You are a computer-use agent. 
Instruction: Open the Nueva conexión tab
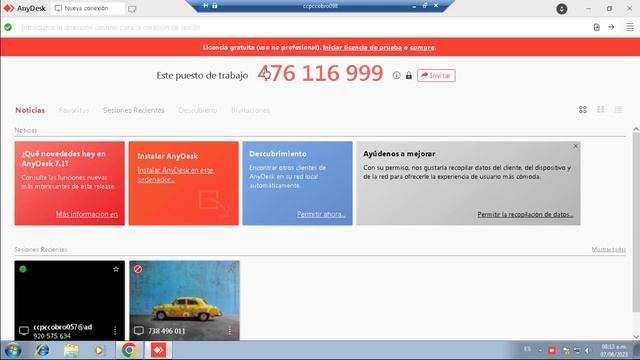pos(87,9)
